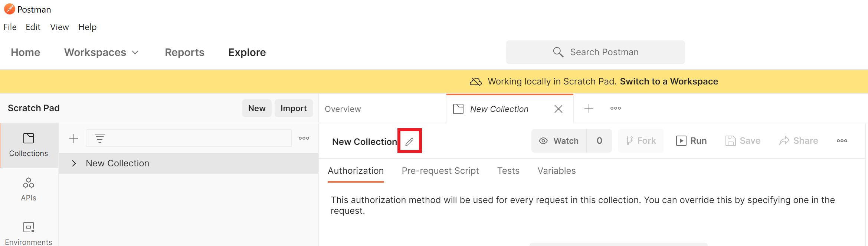Open tab options three-dot menu
This screenshot has width=868, height=246.
pos(616,108)
